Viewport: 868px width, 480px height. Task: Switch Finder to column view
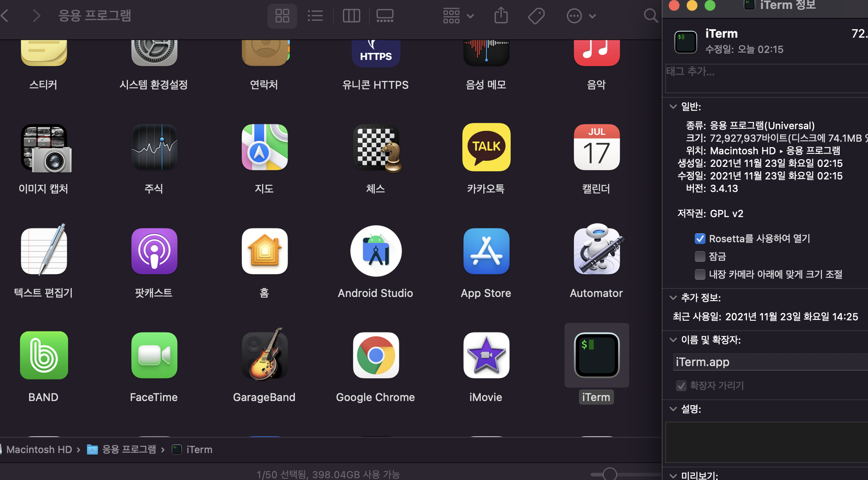click(x=351, y=16)
